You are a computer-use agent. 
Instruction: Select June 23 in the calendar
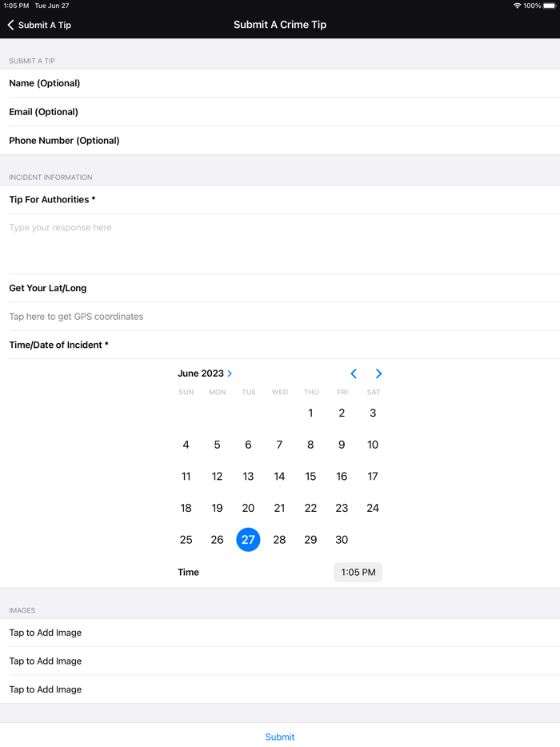[342, 508]
